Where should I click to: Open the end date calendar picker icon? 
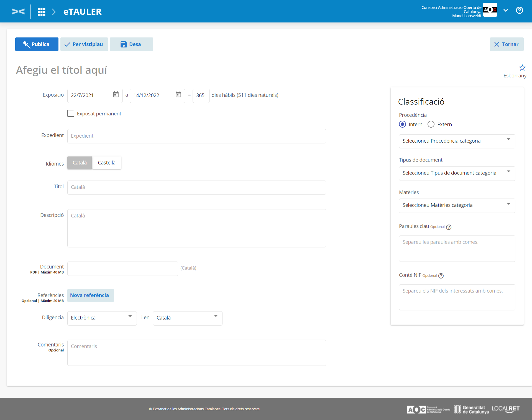(178, 95)
